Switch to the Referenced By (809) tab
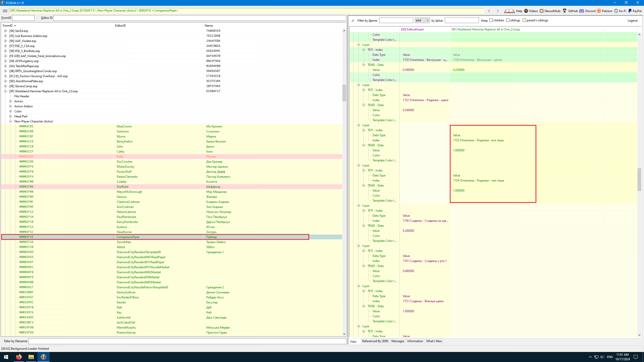 tap(375, 341)
